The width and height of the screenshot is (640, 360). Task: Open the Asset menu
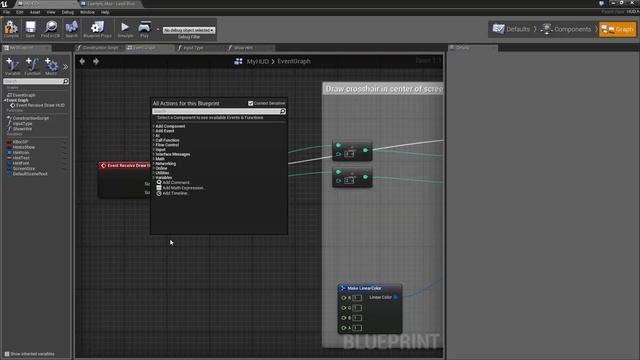35,12
